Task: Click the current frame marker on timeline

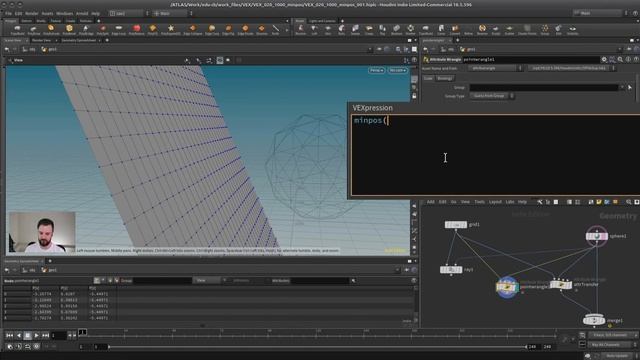Action: 82,332
